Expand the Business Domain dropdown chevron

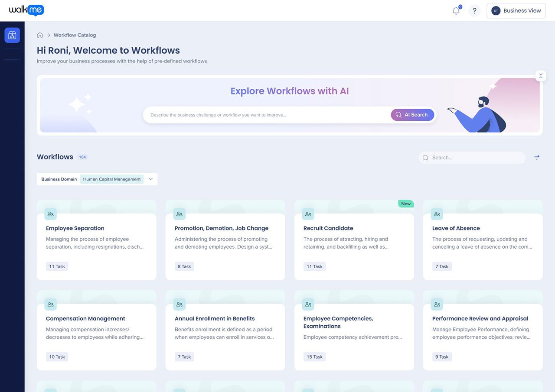151,179
